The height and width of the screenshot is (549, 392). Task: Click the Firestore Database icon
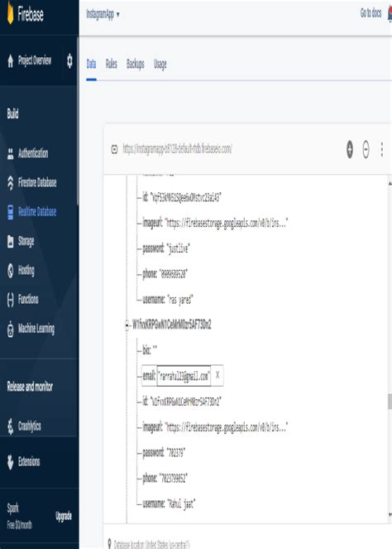11,183
